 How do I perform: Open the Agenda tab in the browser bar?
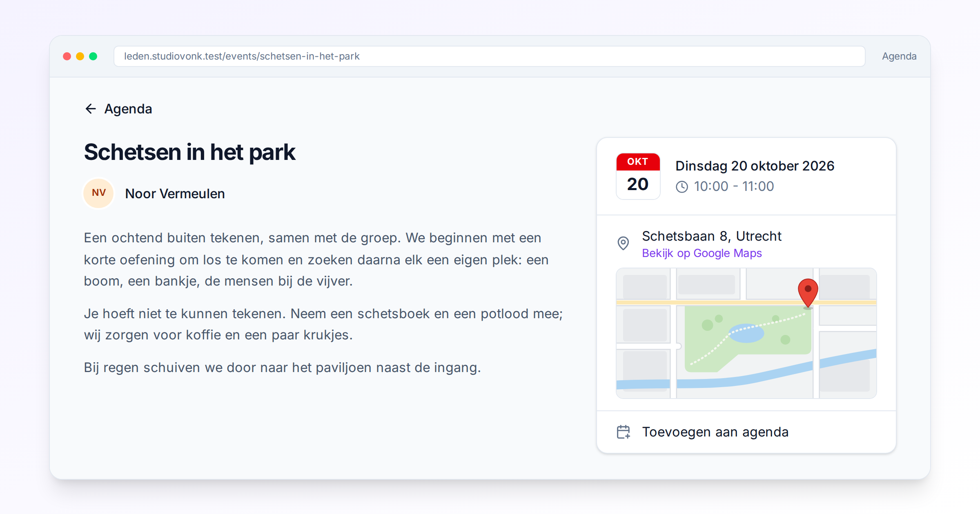point(899,56)
